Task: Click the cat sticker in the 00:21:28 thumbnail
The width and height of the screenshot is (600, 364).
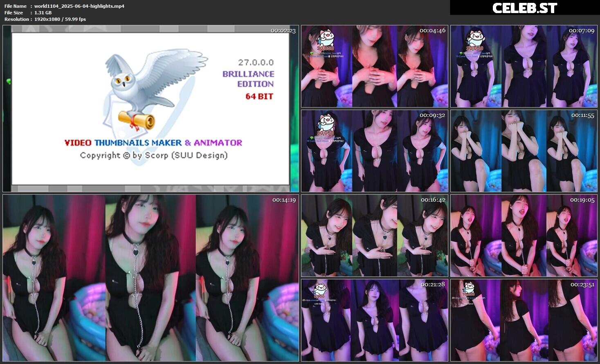Action: tap(320, 290)
